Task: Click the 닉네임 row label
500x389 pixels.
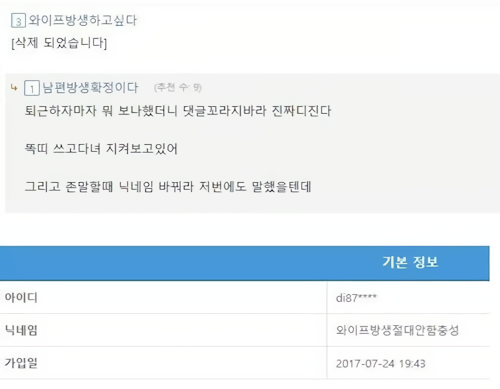Action: 21,330
